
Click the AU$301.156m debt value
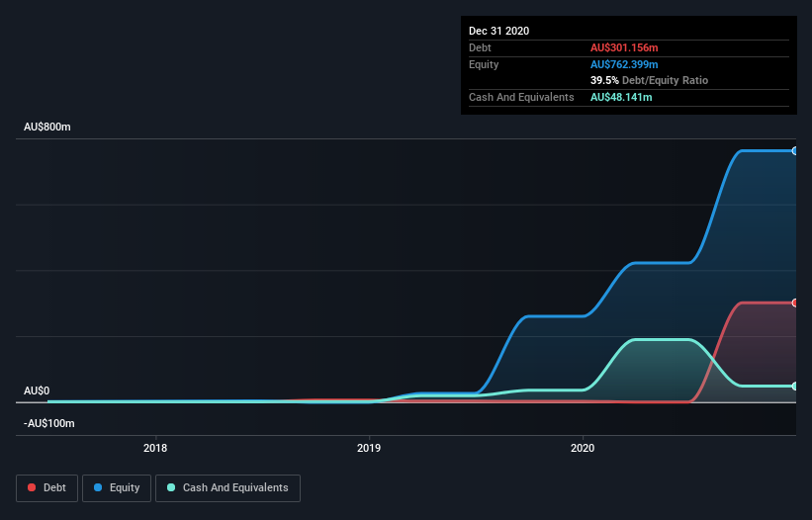point(624,47)
